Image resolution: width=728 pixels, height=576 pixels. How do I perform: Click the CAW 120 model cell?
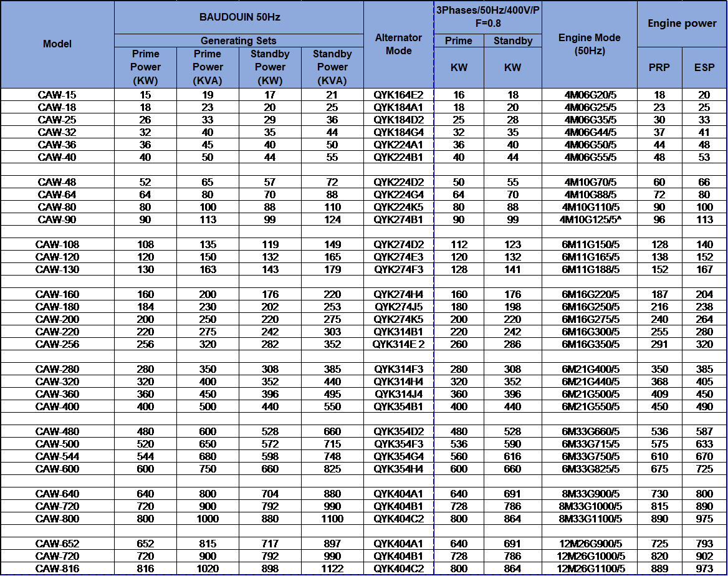tap(57, 257)
